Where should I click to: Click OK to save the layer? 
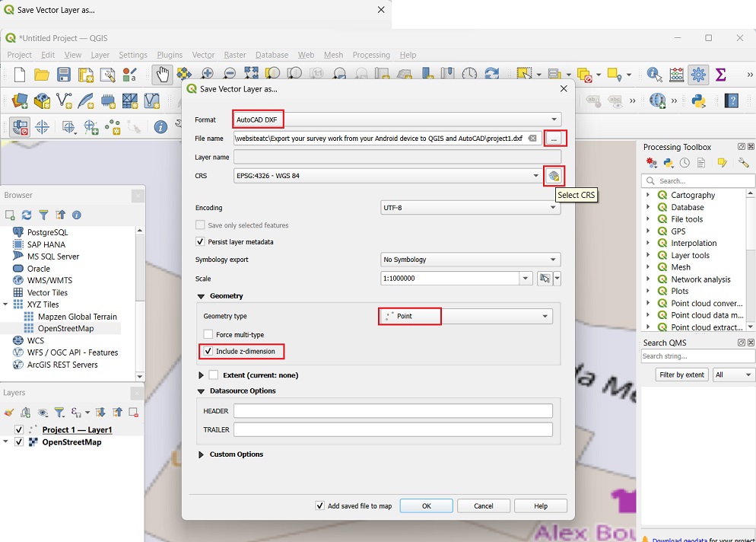pos(426,505)
